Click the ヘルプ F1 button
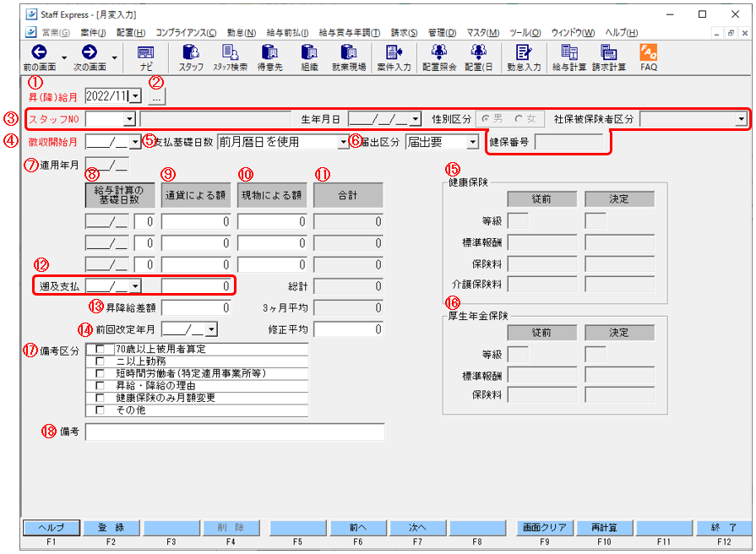 [52, 528]
